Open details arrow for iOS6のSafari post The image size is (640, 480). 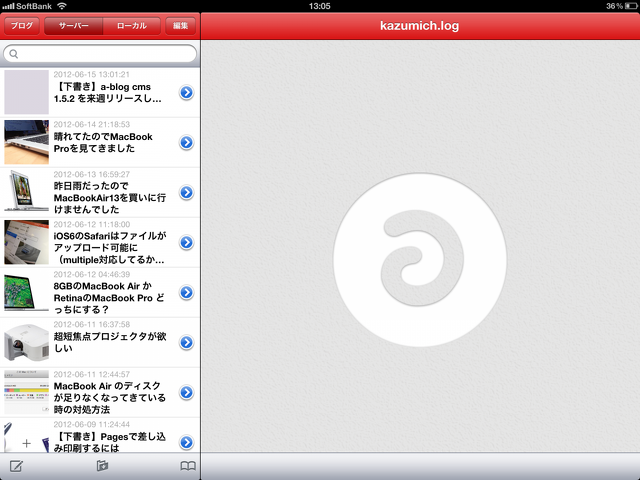coord(186,243)
